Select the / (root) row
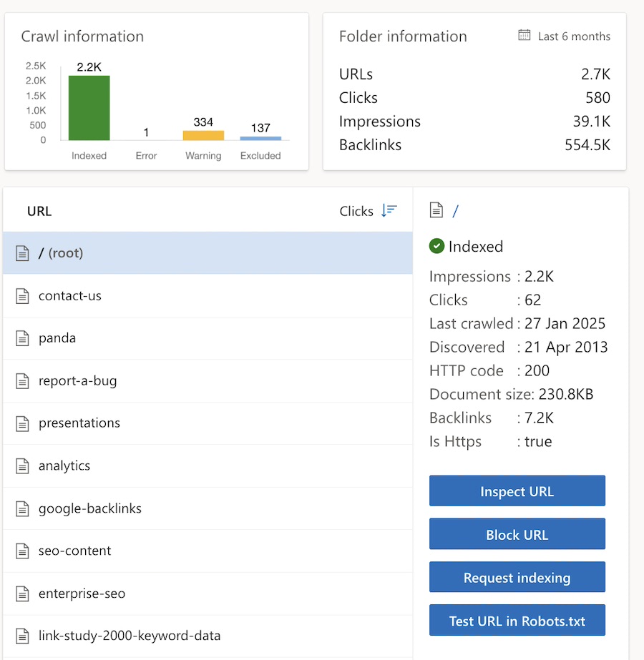The width and height of the screenshot is (644, 660). coord(208,253)
